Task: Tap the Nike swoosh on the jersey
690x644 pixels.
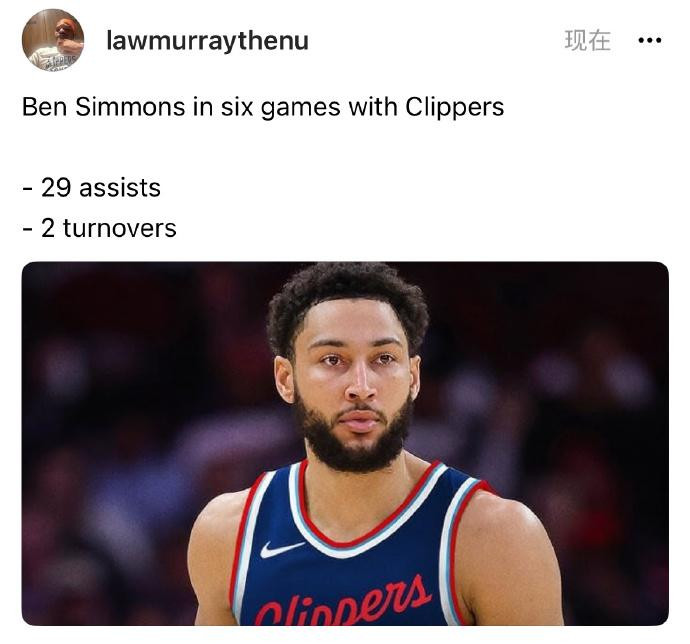Action: [x=282, y=549]
